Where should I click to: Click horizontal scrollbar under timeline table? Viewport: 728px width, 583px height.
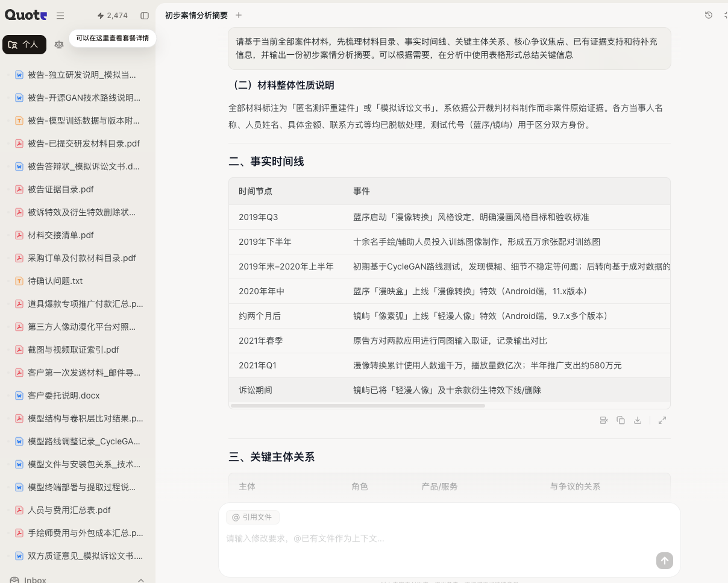[x=358, y=405]
